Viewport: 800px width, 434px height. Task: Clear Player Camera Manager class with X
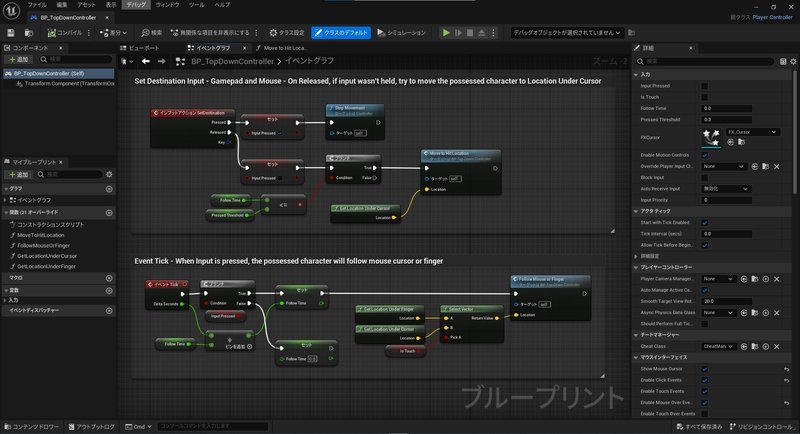(x=777, y=279)
